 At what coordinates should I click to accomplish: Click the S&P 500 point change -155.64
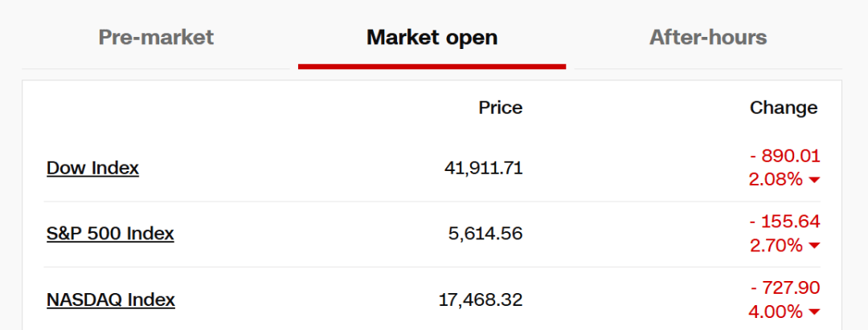(x=784, y=222)
